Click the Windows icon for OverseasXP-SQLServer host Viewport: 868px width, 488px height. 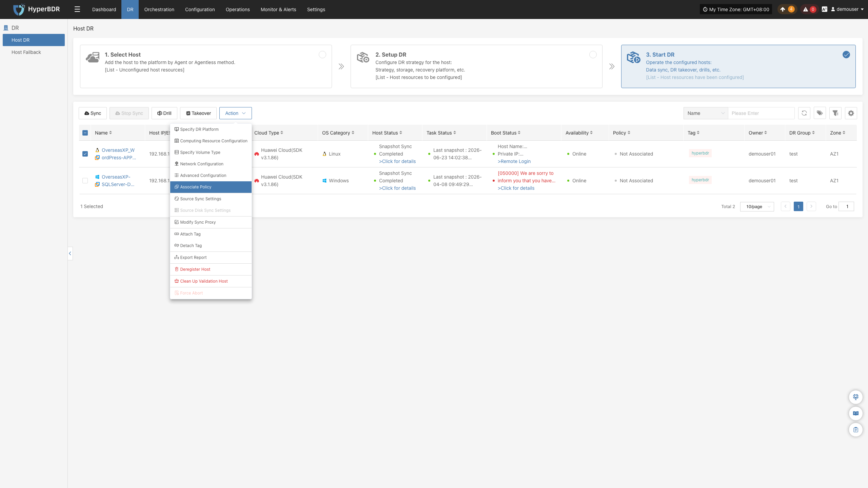(x=97, y=177)
